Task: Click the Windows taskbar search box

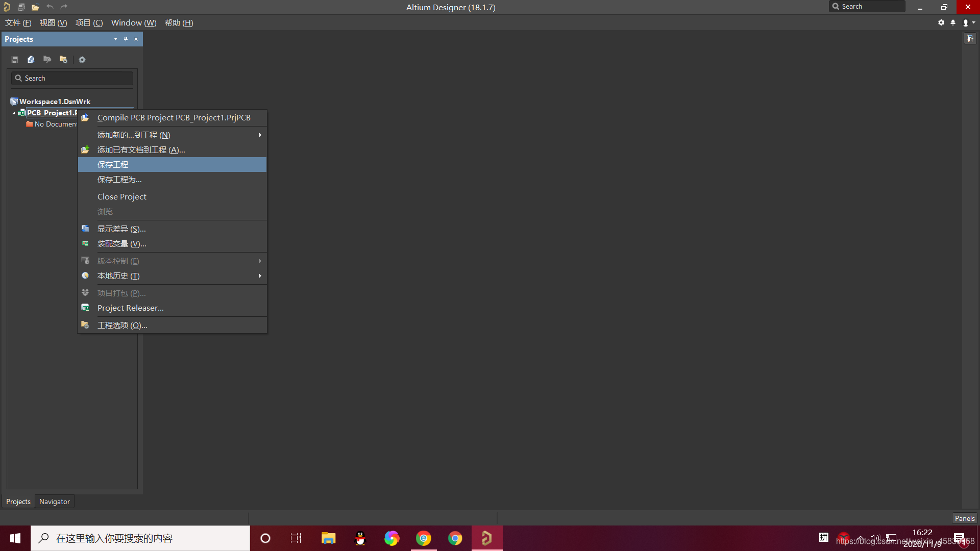Action: (140, 538)
